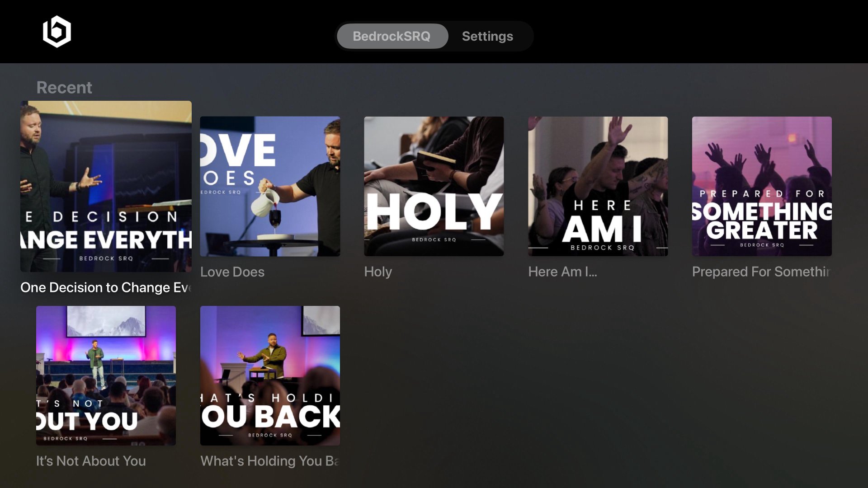Select the BedrockSRQ tab
The image size is (868, 488).
pos(392,36)
